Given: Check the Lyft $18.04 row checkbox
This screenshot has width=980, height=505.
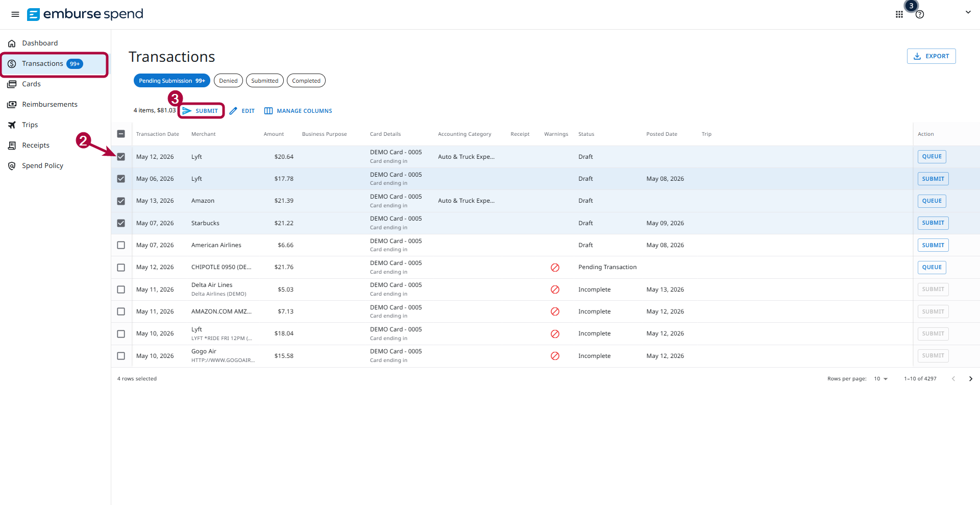Looking at the screenshot, I should (121, 334).
